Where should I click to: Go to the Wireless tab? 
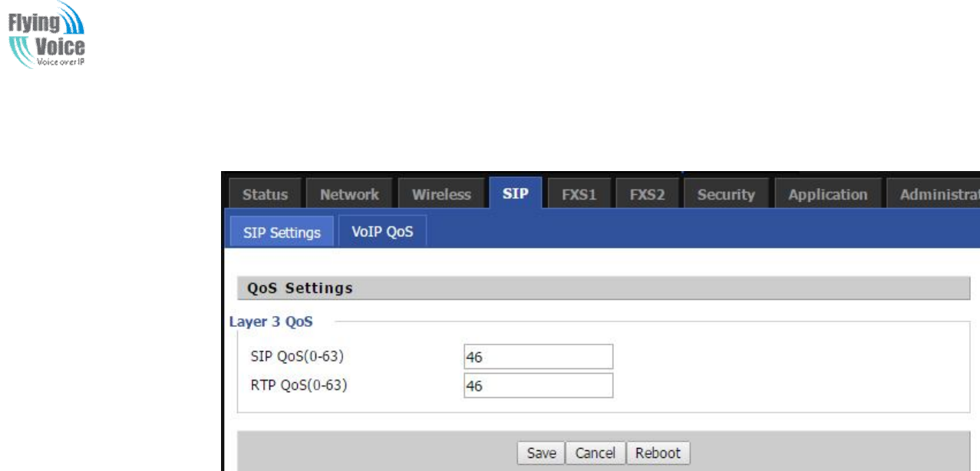coord(441,194)
